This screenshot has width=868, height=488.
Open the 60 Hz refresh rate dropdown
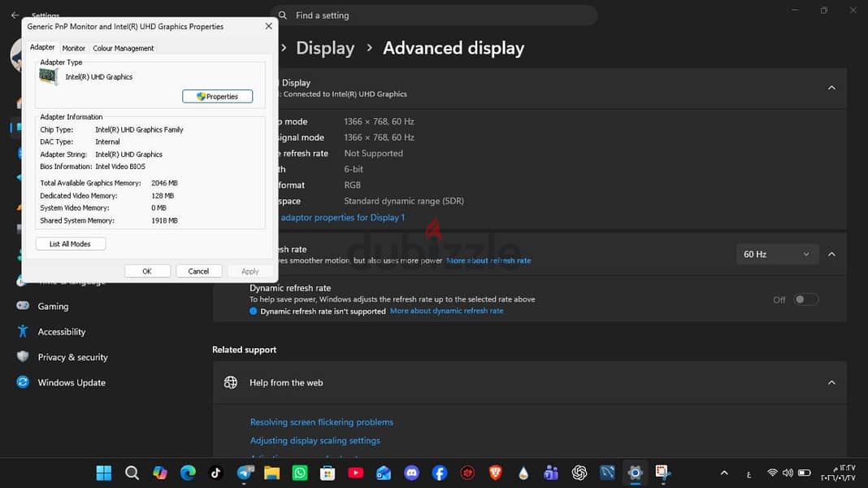click(x=777, y=255)
